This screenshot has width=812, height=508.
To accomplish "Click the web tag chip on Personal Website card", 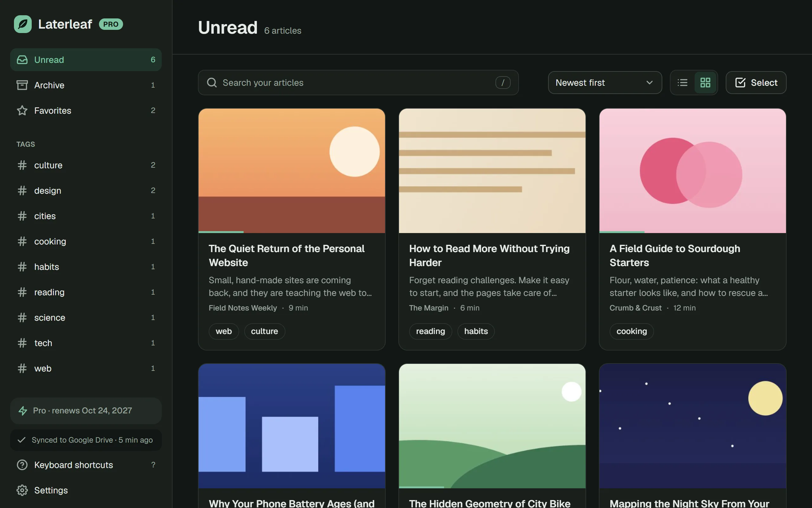I will pyautogui.click(x=224, y=331).
